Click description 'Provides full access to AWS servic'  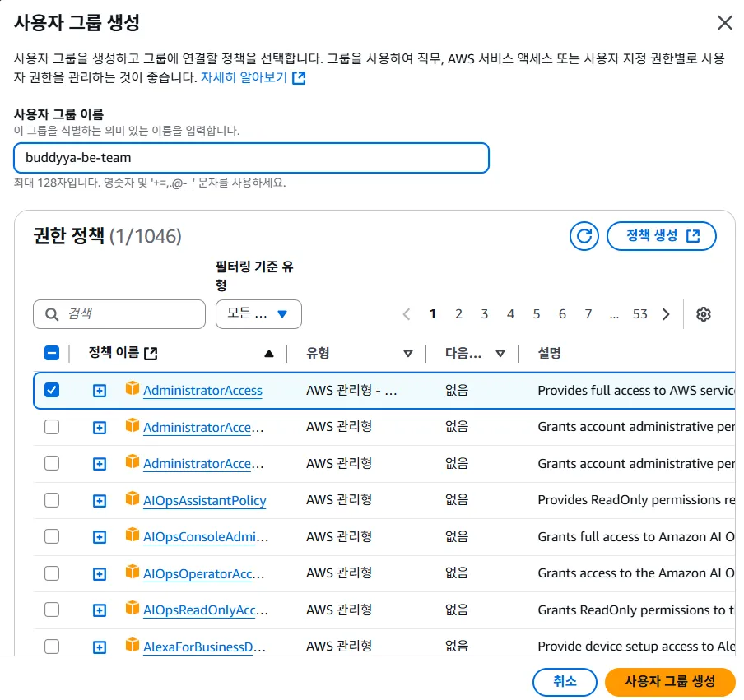(x=636, y=390)
